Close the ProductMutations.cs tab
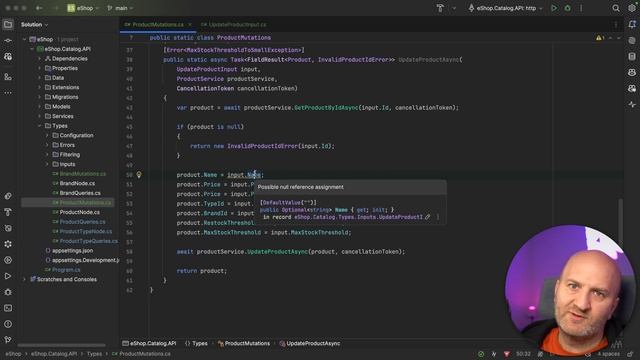The height and width of the screenshot is (360, 640). [190, 24]
